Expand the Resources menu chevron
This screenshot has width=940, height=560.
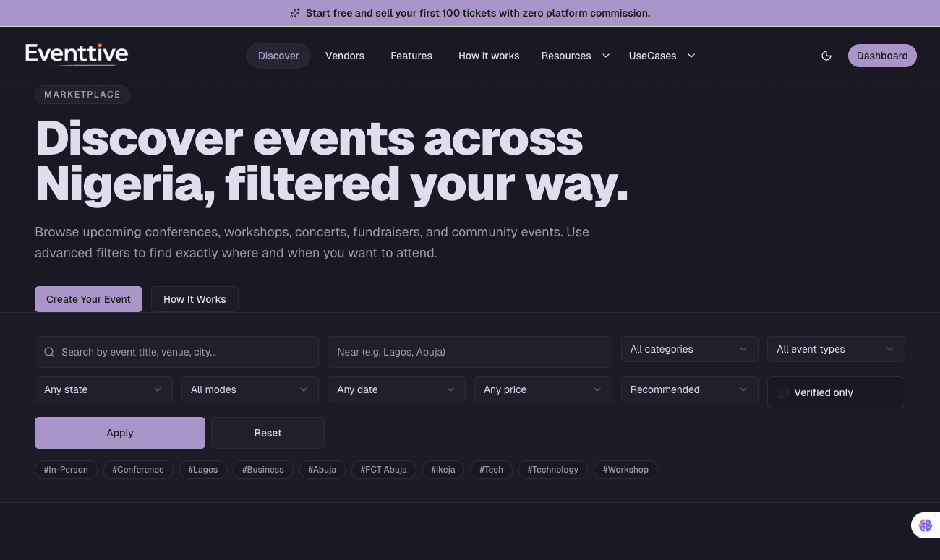tap(606, 56)
